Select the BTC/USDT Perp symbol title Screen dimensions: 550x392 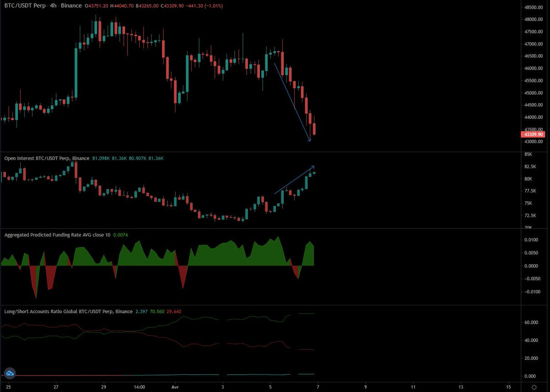(x=24, y=5)
